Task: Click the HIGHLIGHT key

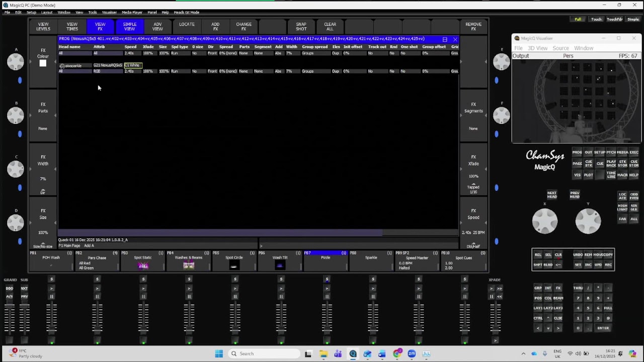Action: coord(622,207)
